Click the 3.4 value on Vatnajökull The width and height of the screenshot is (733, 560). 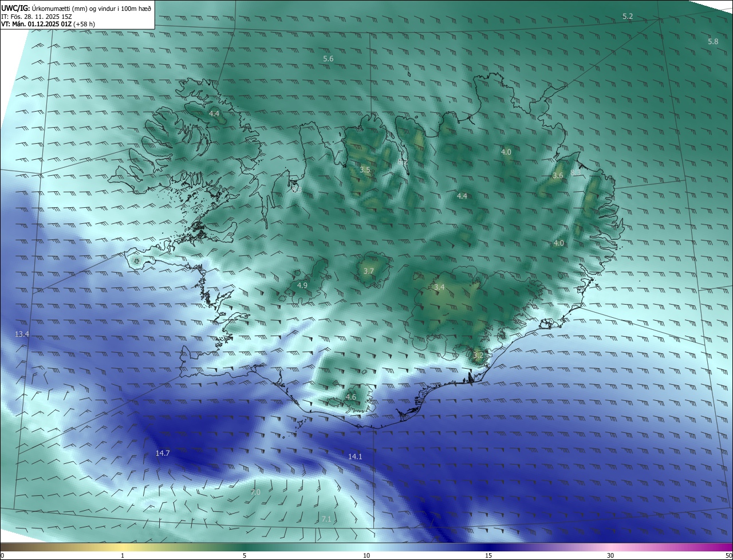(x=439, y=287)
